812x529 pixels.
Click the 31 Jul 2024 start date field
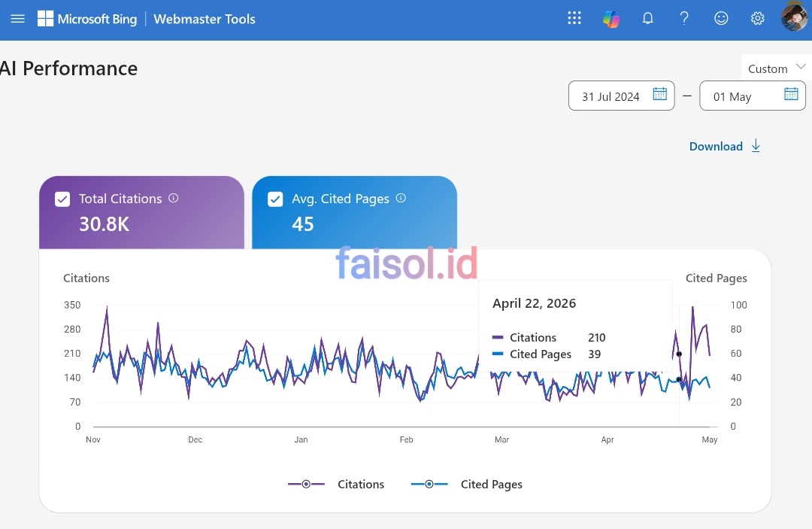pos(622,96)
